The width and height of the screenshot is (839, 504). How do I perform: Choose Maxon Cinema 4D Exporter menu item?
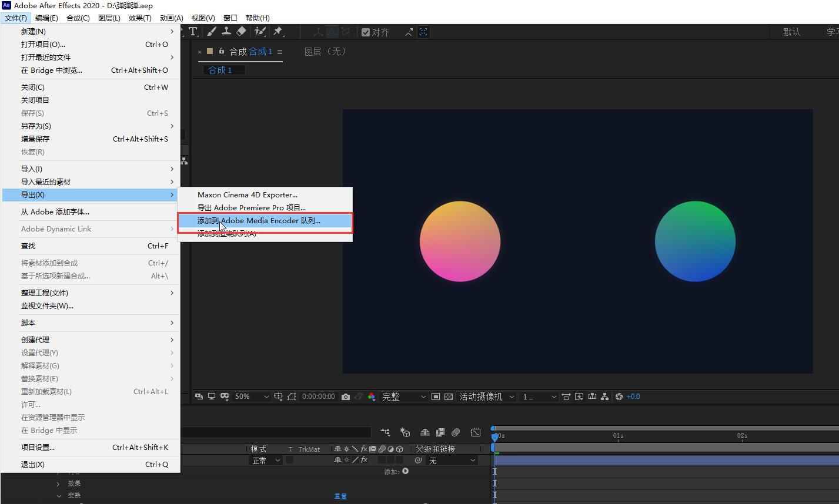265,195
